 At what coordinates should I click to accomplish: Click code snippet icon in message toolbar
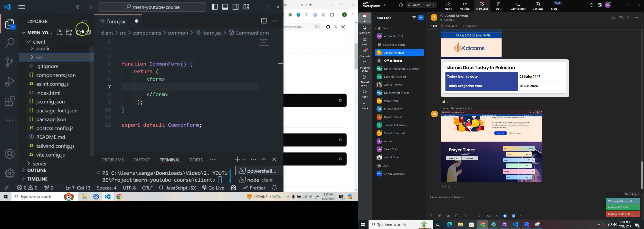click(496, 216)
